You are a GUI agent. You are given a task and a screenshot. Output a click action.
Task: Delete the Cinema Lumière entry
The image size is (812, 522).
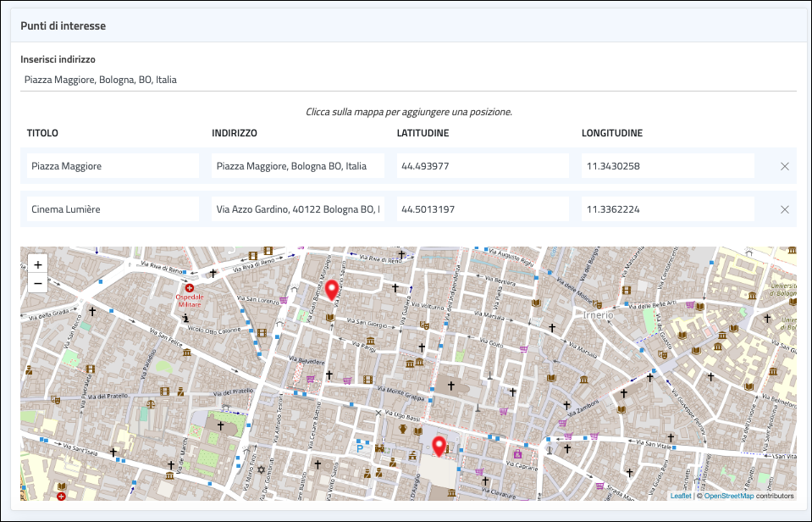tap(784, 208)
